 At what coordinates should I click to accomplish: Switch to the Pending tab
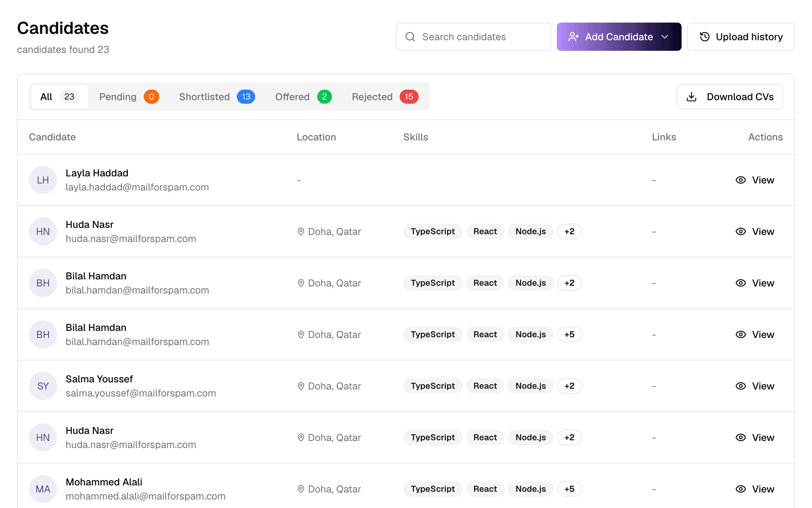coord(129,97)
